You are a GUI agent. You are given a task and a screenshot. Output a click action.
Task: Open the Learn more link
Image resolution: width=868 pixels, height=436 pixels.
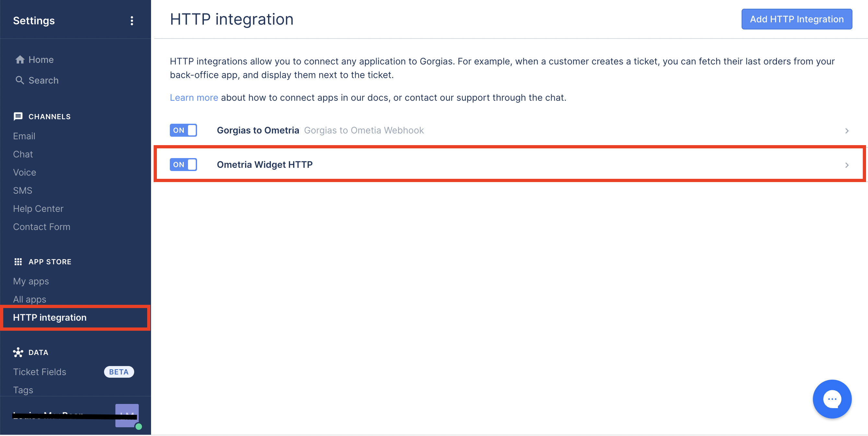[x=194, y=97]
